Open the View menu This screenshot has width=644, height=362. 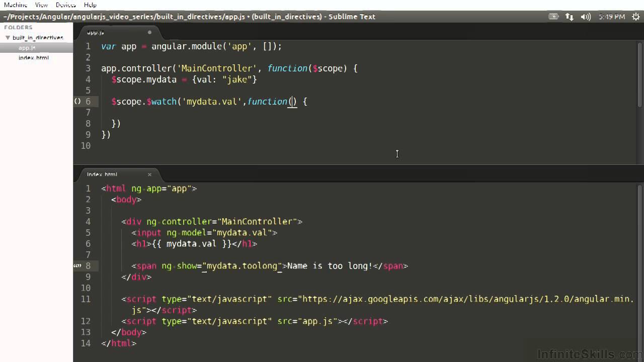(x=41, y=5)
